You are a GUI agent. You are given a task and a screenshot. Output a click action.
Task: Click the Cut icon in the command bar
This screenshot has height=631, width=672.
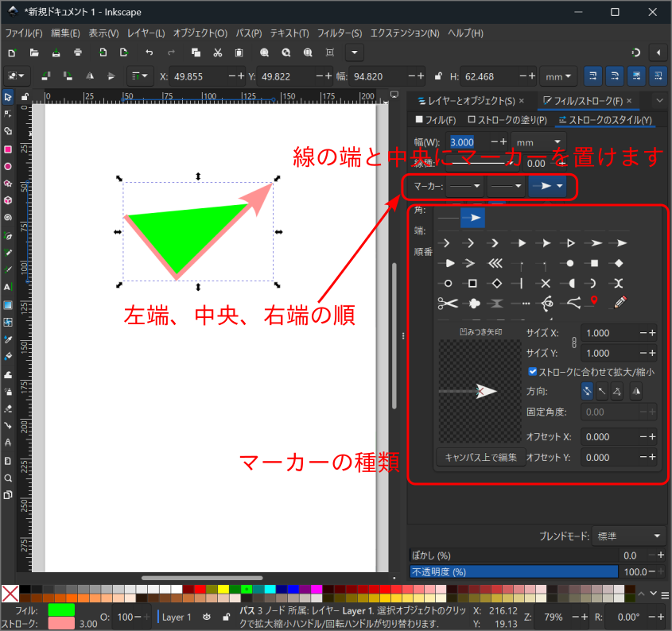(x=217, y=52)
